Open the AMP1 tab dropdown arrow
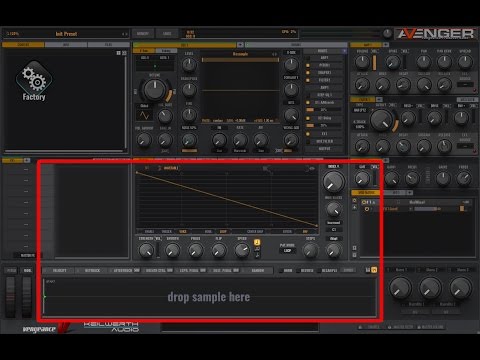The height and width of the screenshot is (360, 480). (386, 44)
